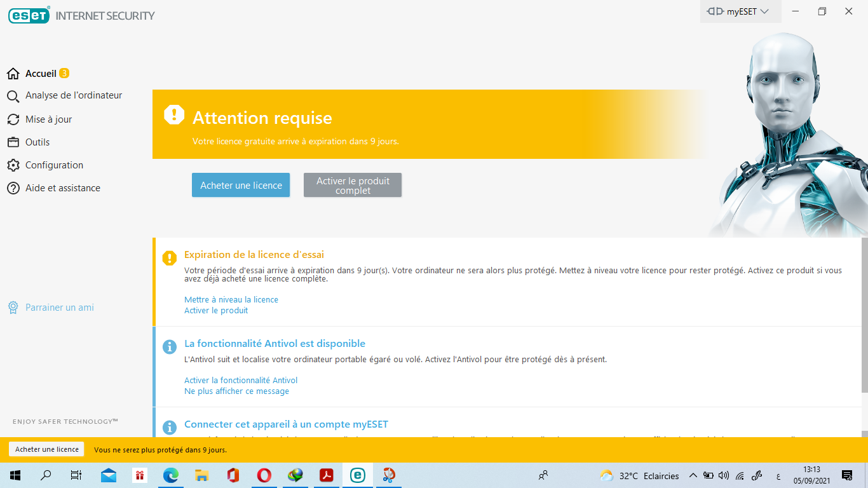Go to Mise à jour section
This screenshot has height=488, width=868.
[x=48, y=119]
